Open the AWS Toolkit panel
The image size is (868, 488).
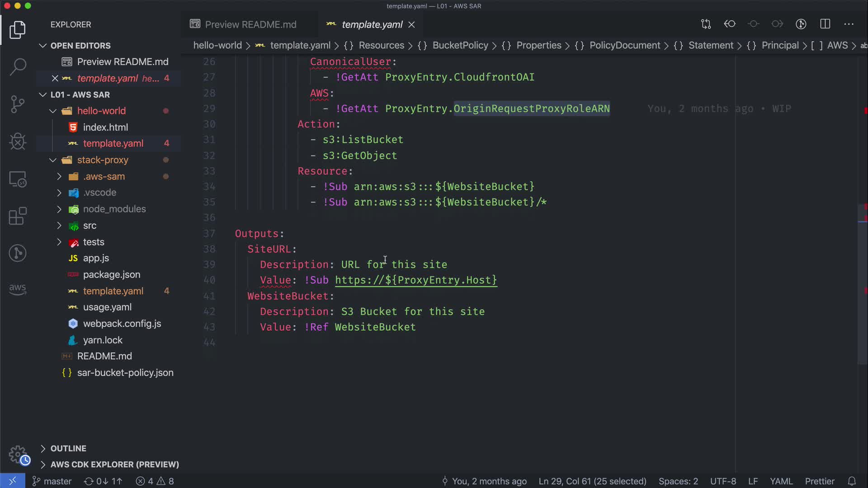point(18,289)
